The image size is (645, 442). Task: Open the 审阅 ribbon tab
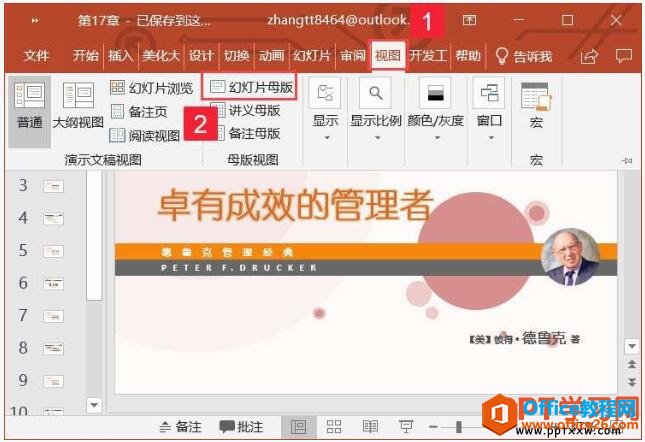pyautogui.click(x=353, y=55)
